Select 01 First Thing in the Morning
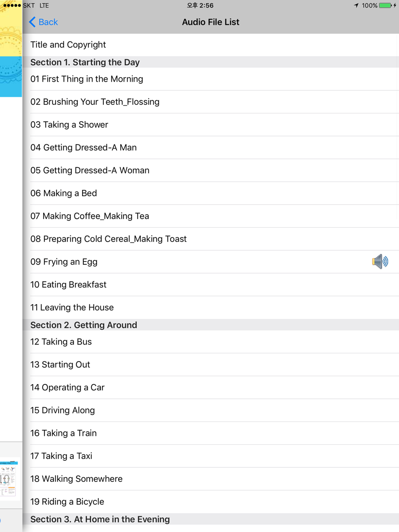399x532 pixels. 211,79
